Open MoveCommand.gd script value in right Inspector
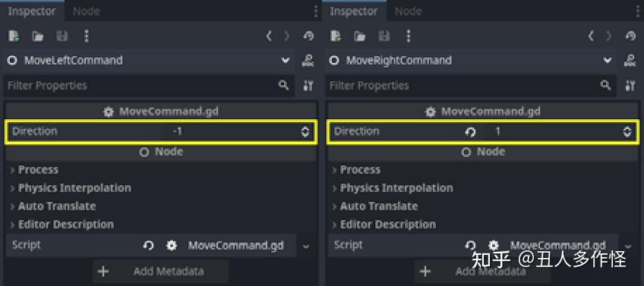644x286 pixels. 551,245
